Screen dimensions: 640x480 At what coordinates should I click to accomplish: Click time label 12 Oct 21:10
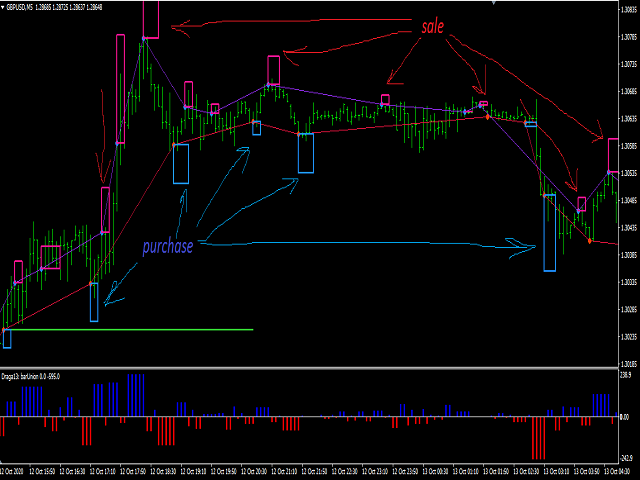pos(284,471)
